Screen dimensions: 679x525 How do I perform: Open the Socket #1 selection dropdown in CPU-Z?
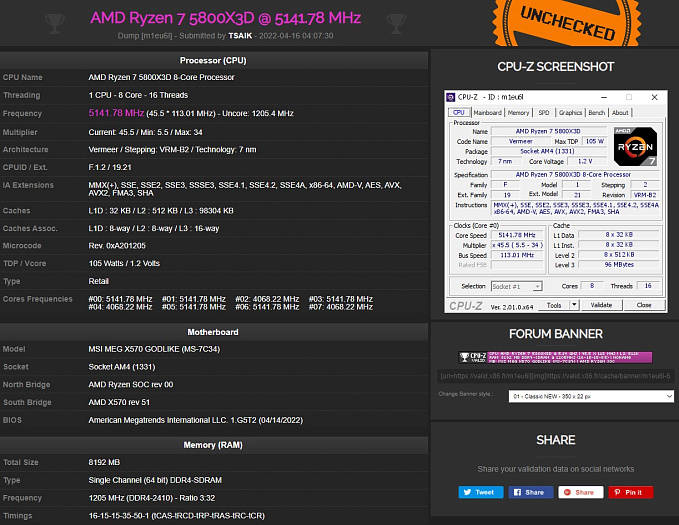tap(516, 286)
